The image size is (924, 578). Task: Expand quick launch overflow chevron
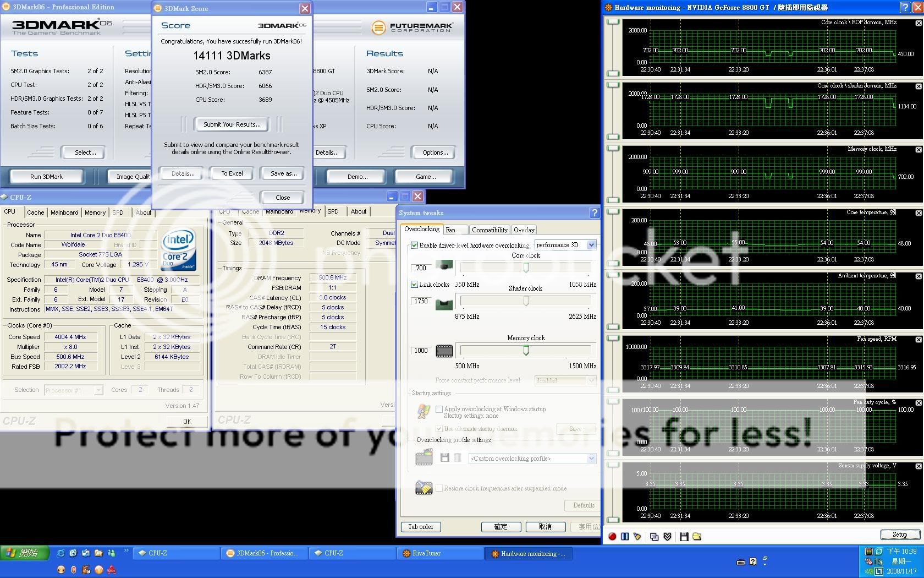(x=126, y=550)
